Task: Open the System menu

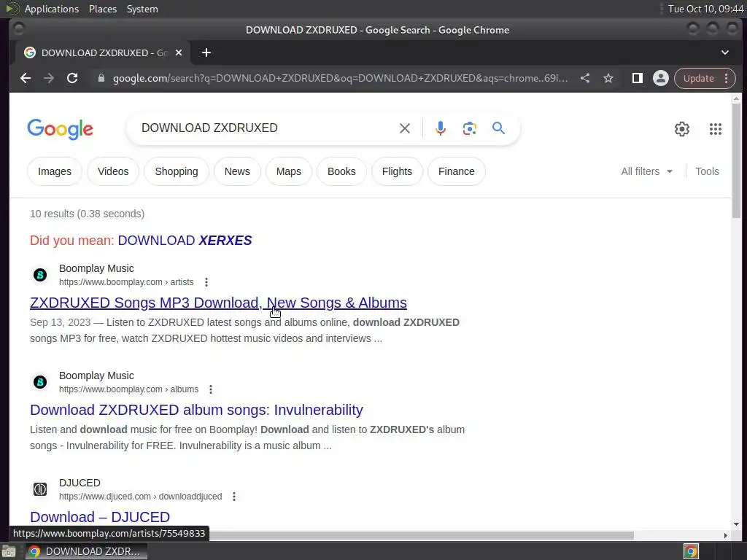Action: click(142, 9)
